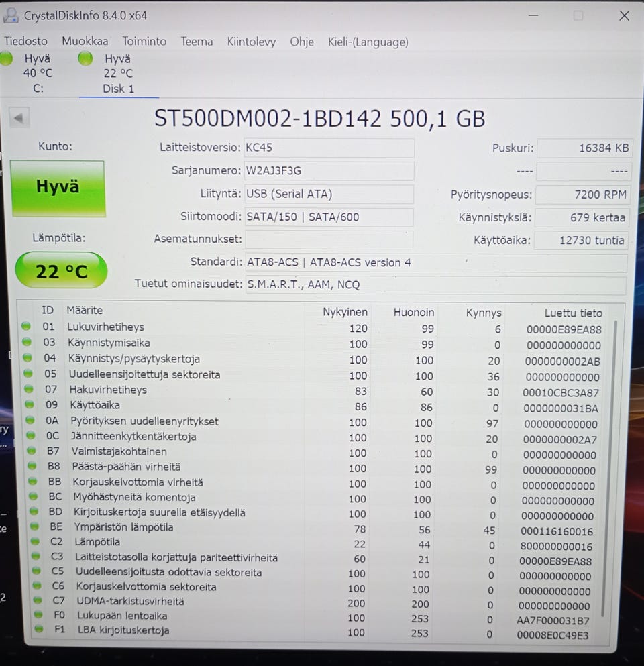Select the Lukuvirhetiheys attribute name
Viewport: 644px width, 666px height.
click(x=105, y=327)
